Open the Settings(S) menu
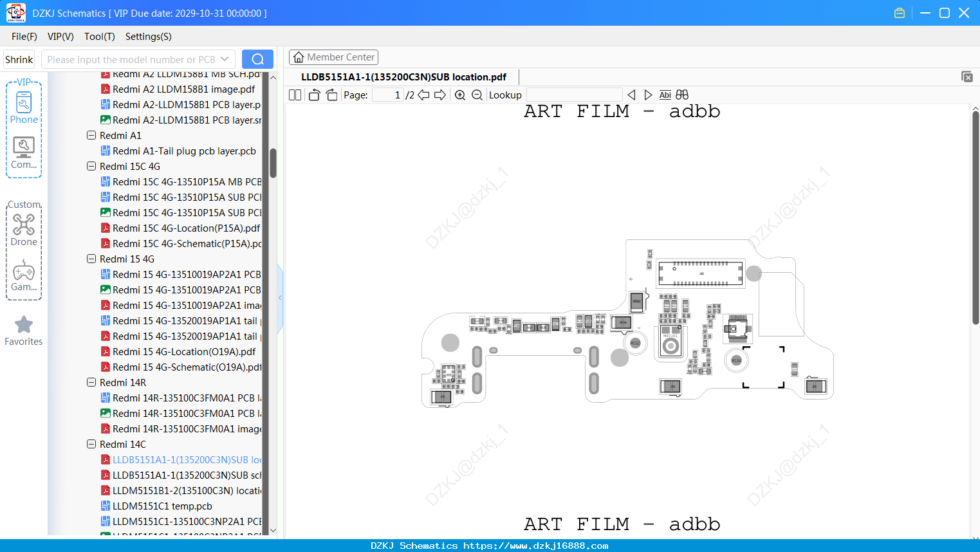The height and width of the screenshot is (552, 980). coord(149,37)
